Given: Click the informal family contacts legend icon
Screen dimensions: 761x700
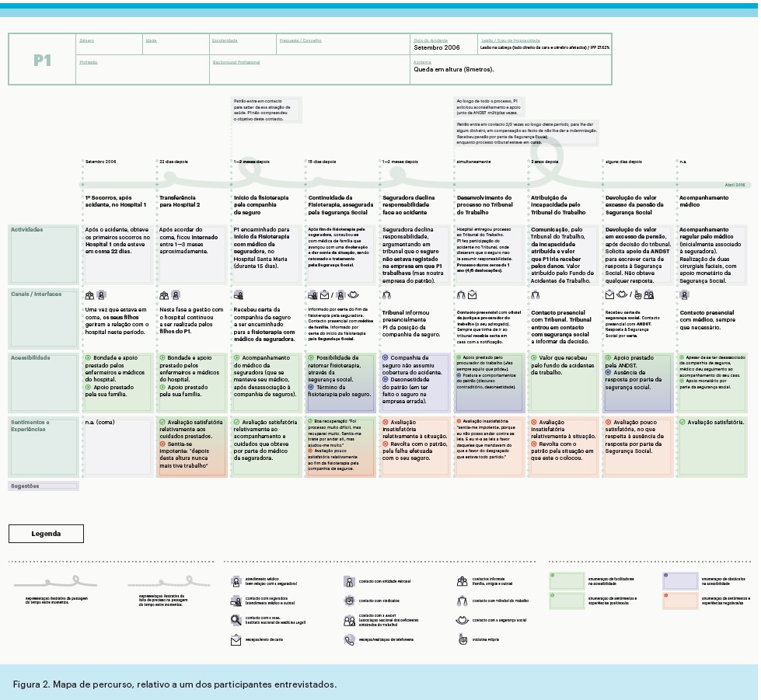Looking at the screenshot, I should click(x=462, y=581).
